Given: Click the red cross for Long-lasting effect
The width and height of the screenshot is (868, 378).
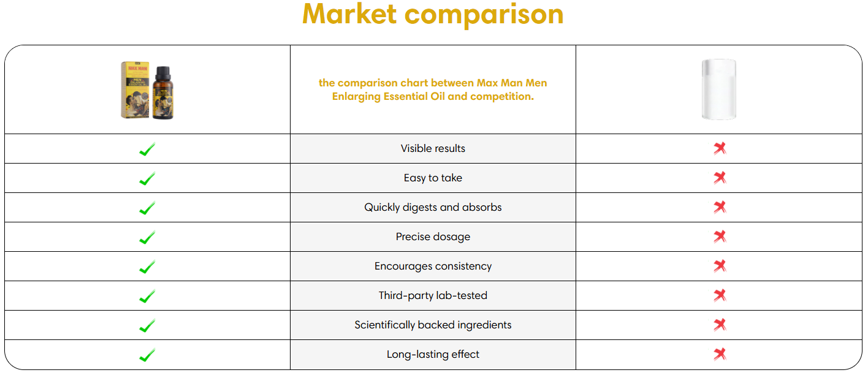Looking at the screenshot, I should [x=720, y=354].
